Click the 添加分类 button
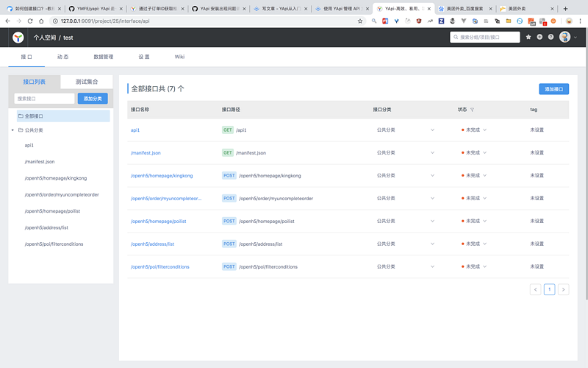The width and height of the screenshot is (588, 368). tap(93, 99)
